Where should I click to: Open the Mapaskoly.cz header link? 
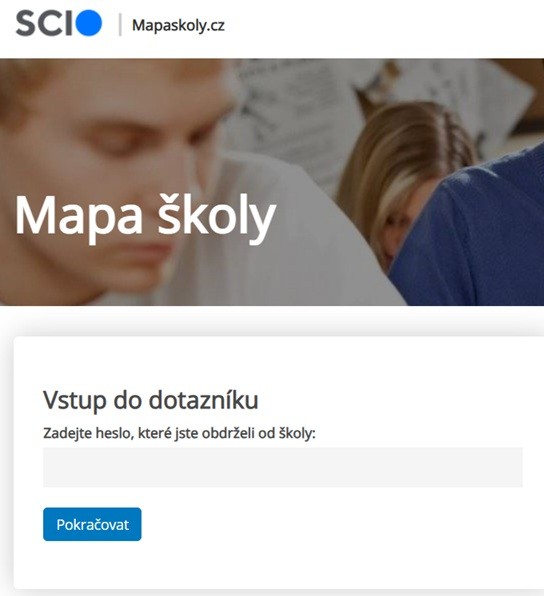tap(178, 25)
